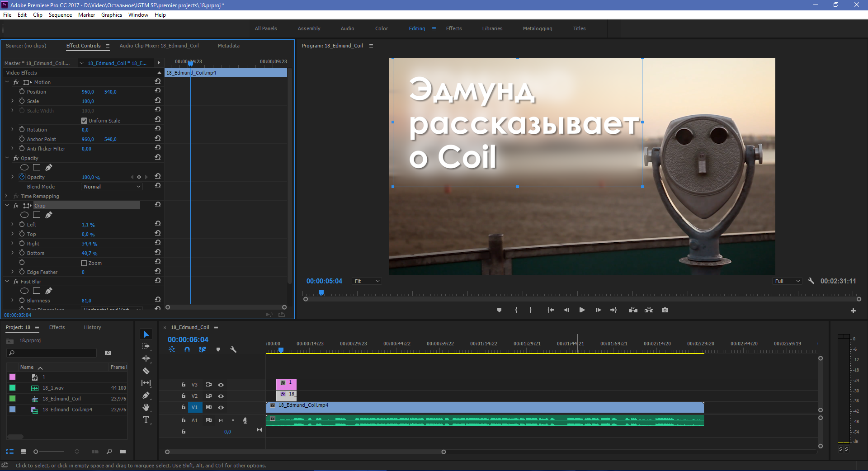
Task: Solo the A1 audio track
Action: pyautogui.click(x=233, y=420)
